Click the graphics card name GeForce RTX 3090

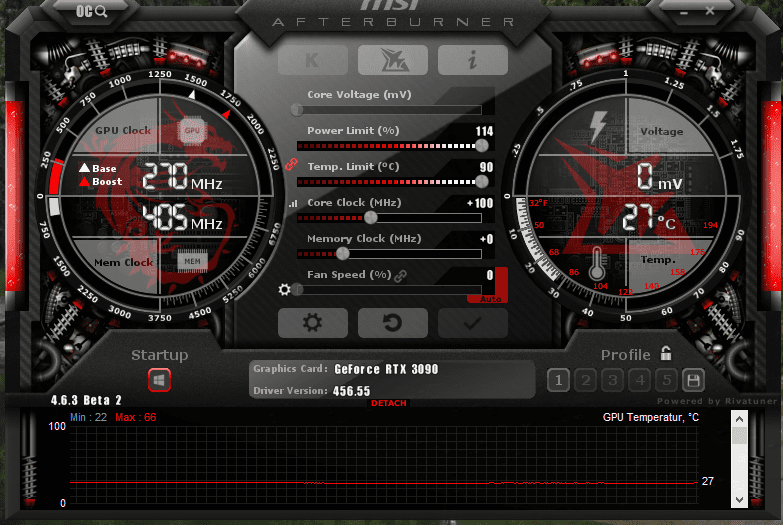click(386, 369)
